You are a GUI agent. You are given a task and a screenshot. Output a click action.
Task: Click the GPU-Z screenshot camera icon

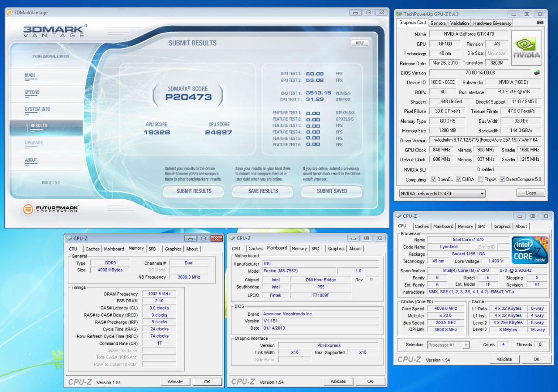[x=541, y=23]
